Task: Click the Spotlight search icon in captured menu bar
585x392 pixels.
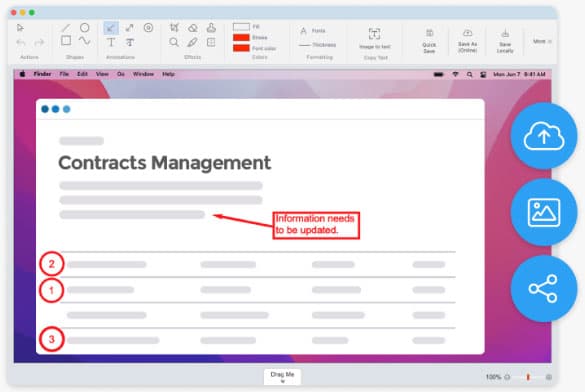Action: point(469,74)
